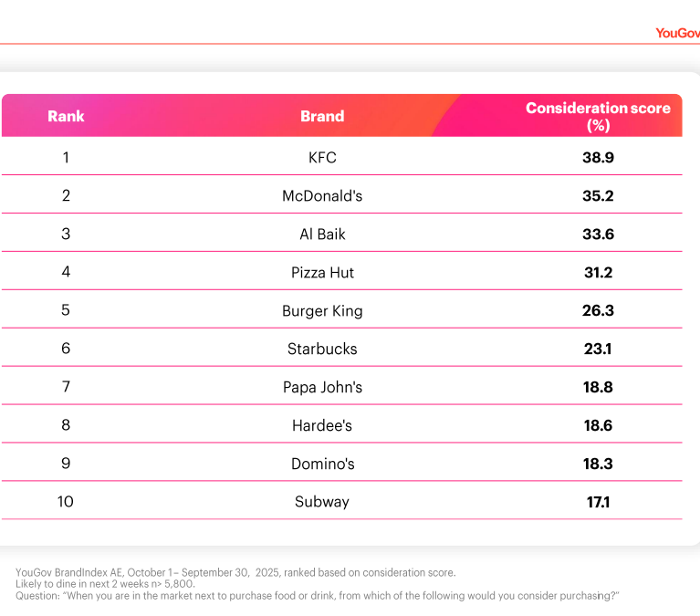The width and height of the screenshot is (700, 616).
Task: Click the Al Baik brand name
Action: pos(322,234)
